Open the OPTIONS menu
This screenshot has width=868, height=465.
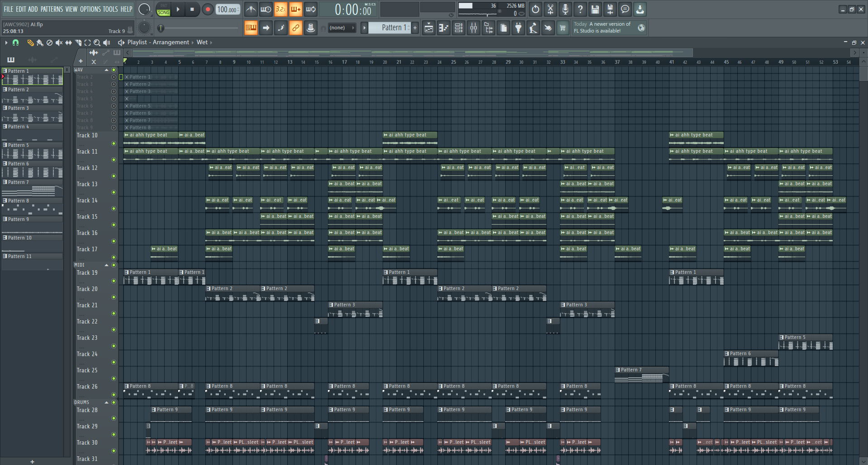pos(90,9)
